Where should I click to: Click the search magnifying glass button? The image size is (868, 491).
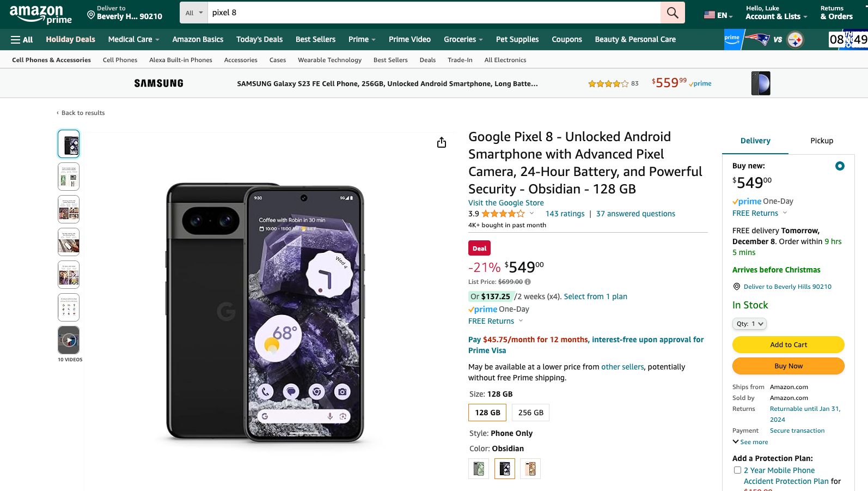[x=673, y=13]
